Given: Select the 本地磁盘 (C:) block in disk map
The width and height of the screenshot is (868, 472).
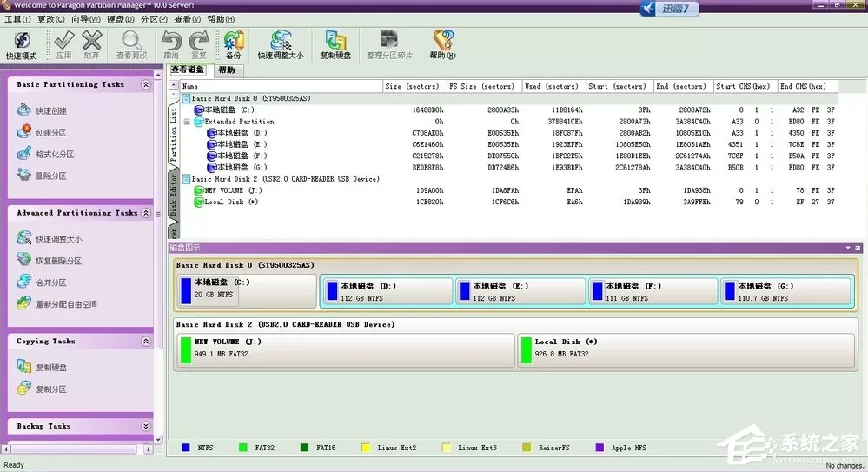Looking at the screenshot, I should pyautogui.click(x=247, y=291).
